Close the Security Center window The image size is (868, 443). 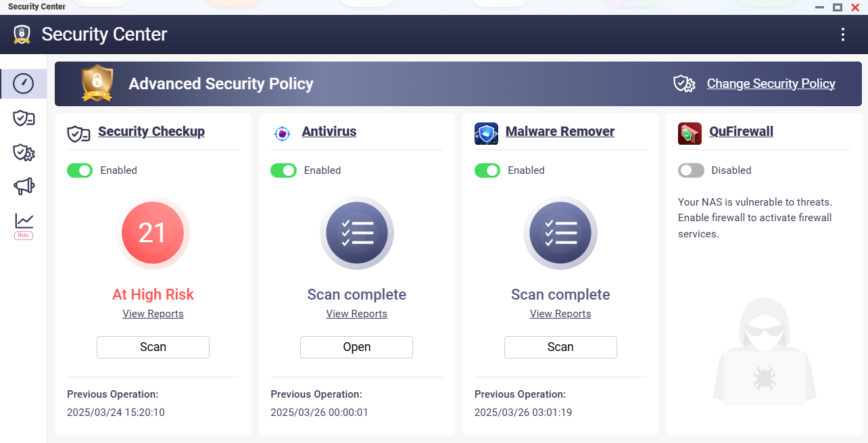click(855, 7)
